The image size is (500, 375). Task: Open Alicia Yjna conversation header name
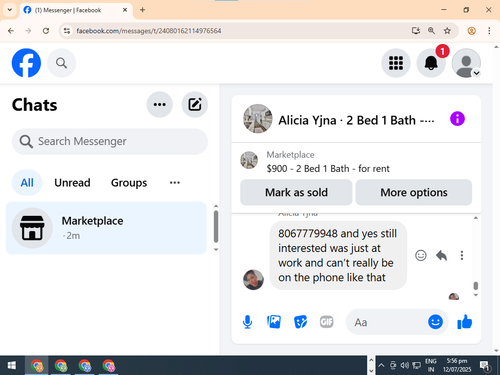356,120
